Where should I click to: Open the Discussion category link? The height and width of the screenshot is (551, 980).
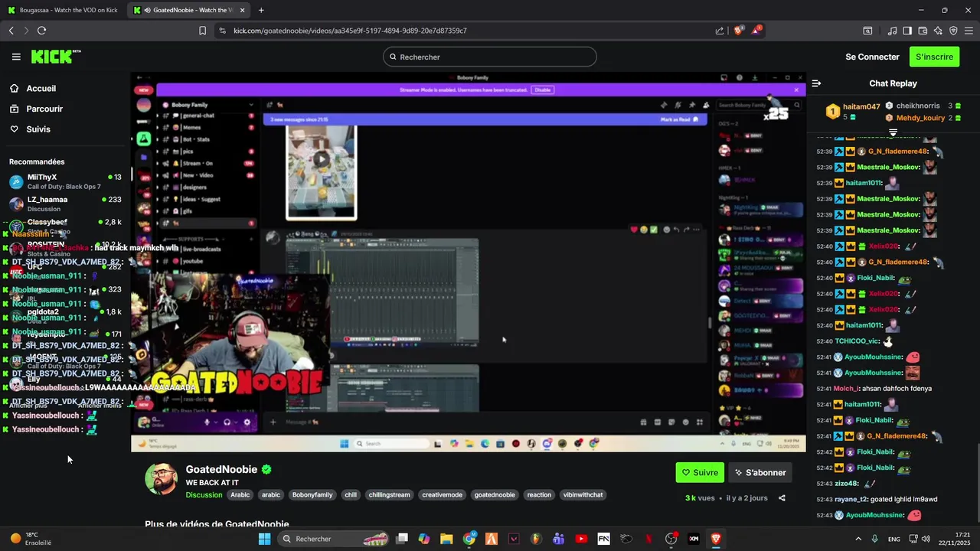pos(204,495)
